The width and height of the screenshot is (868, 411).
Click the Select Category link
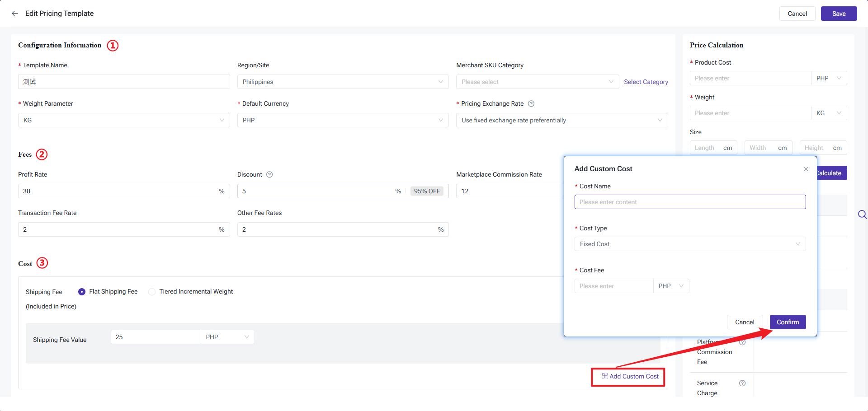646,82
